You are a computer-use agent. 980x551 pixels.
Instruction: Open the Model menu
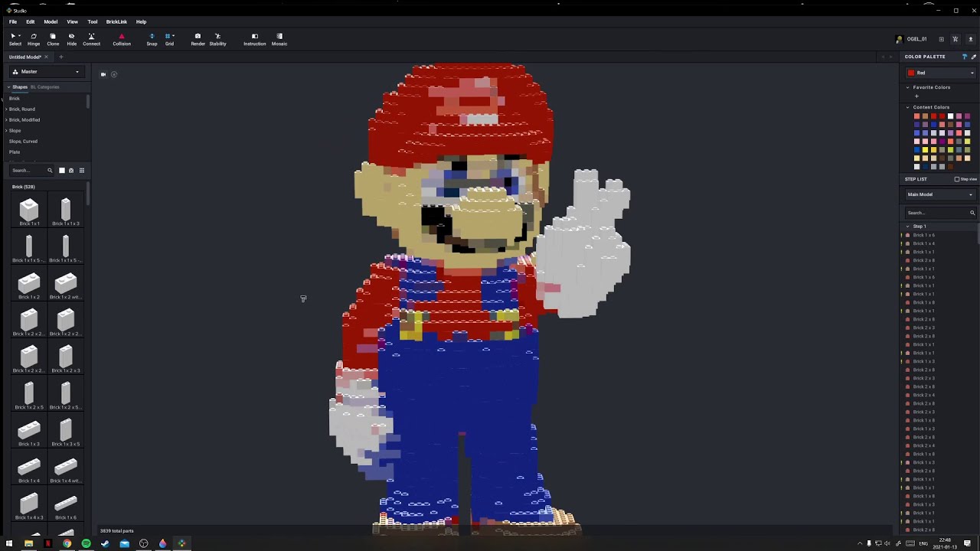coord(51,21)
